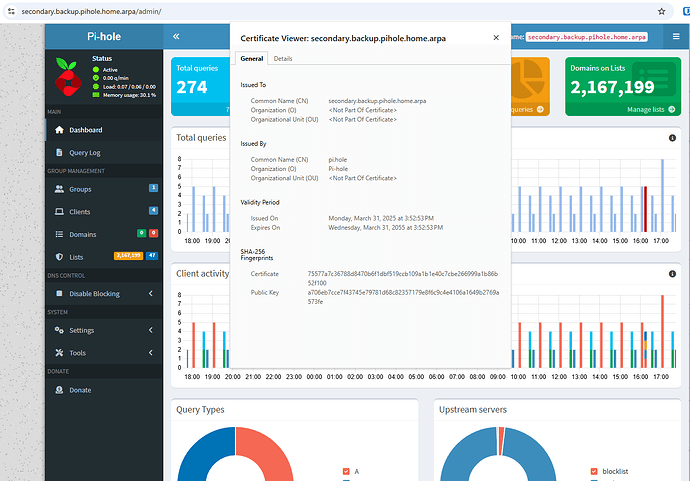Open the Manage lists link
690x481 pixels.
651,110
